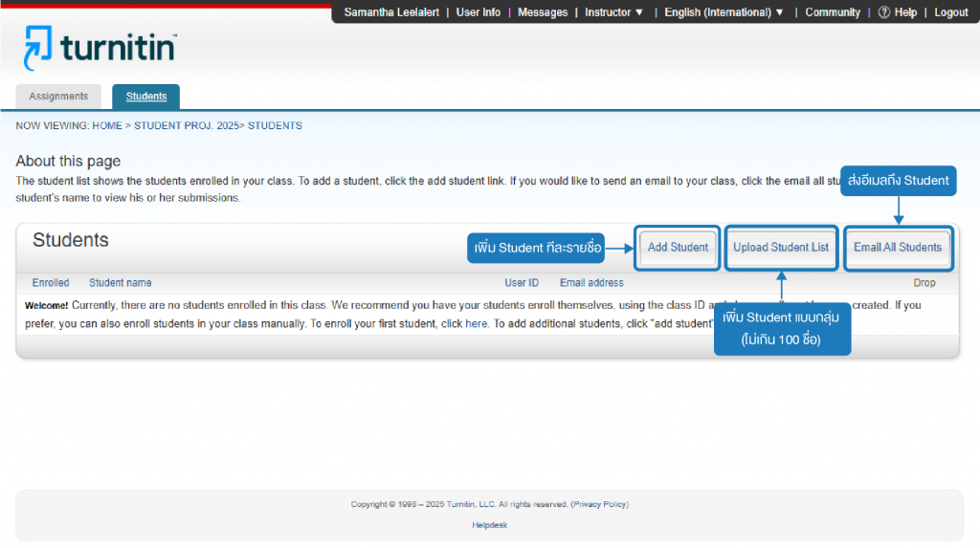Click the "here" link to enroll first student
Screen dimensions: 980x548
coord(476,323)
